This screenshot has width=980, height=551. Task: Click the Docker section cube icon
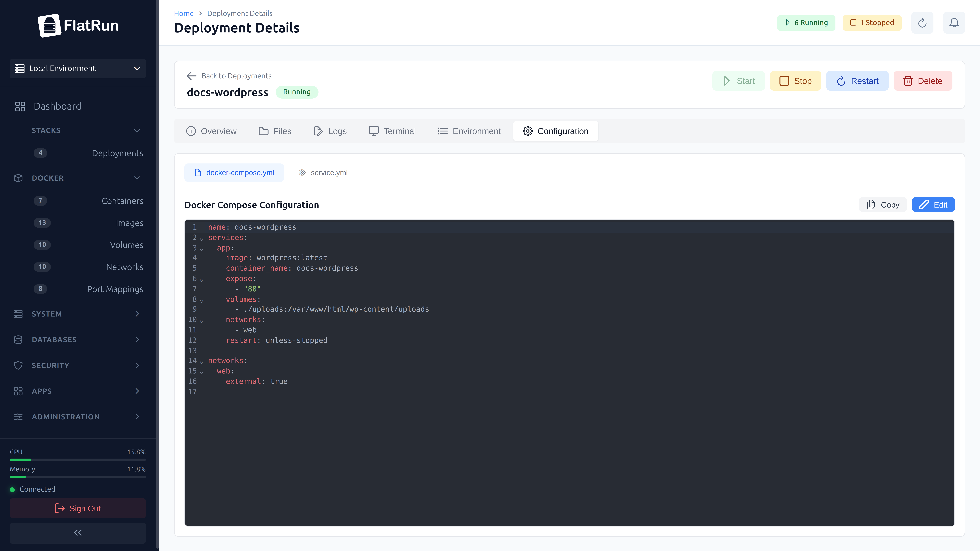(18, 178)
